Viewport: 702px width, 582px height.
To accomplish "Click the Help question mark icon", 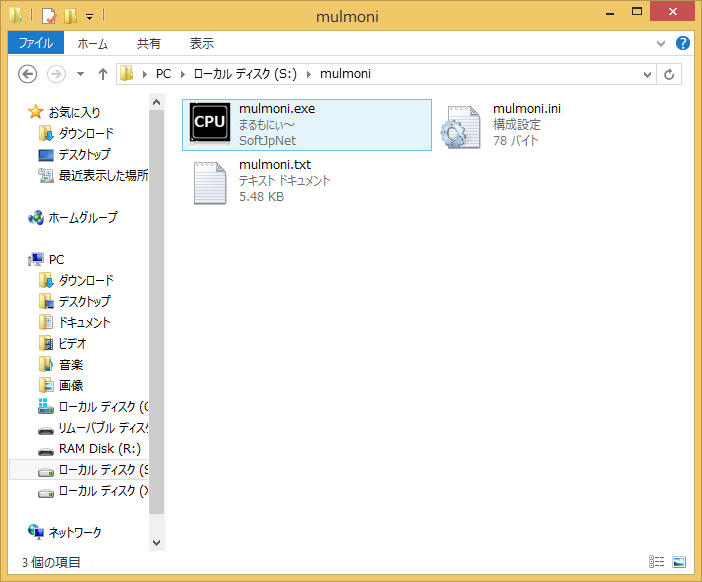I will pyautogui.click(x=683, y=43).
